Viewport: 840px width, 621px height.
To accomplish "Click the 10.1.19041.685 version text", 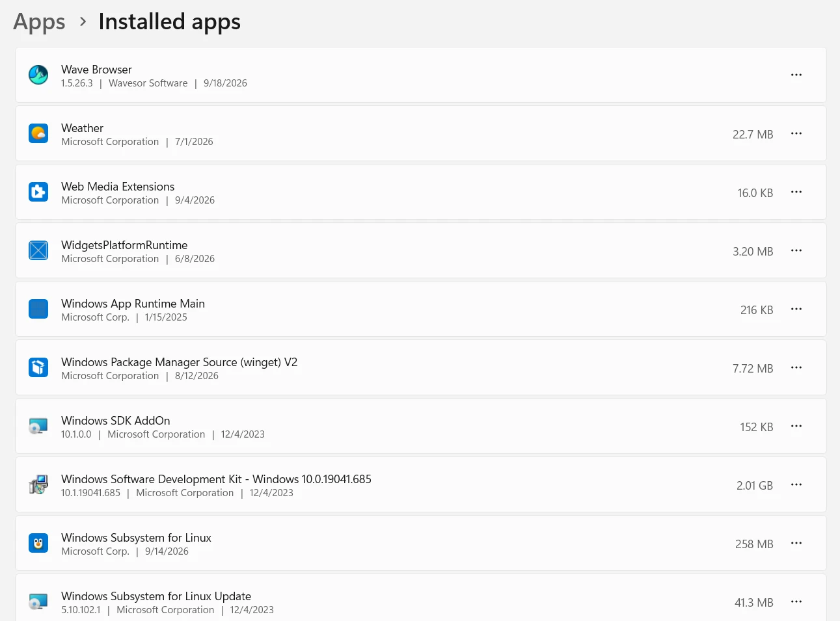I will click(x=90, y=493).
